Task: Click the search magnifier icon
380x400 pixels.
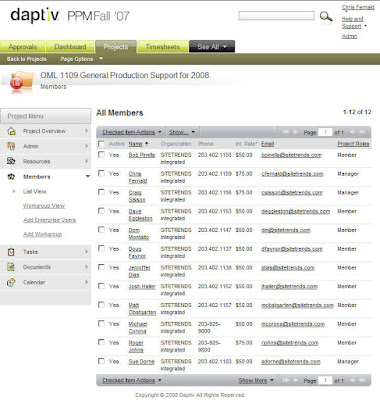Action: point(326,16)
